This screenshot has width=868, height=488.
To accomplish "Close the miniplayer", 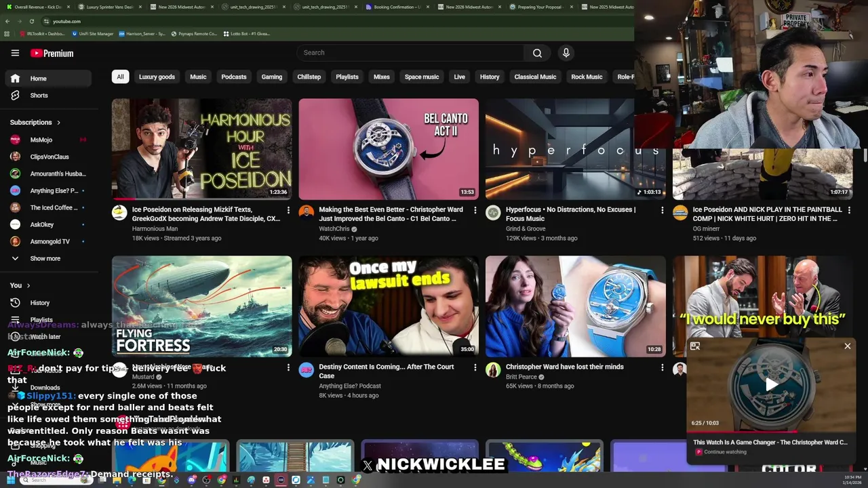I will click(847, 346).
